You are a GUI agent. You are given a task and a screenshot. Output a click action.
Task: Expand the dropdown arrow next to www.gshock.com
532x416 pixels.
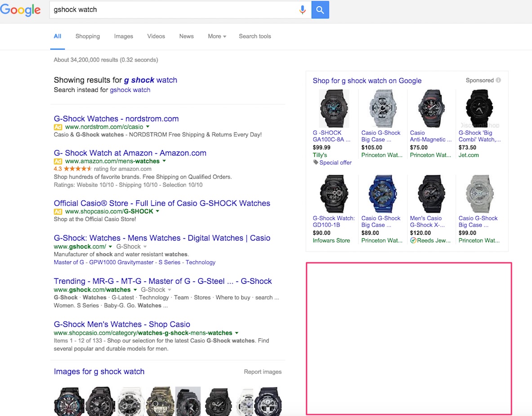pyautogui.click(x=111, y=247)
